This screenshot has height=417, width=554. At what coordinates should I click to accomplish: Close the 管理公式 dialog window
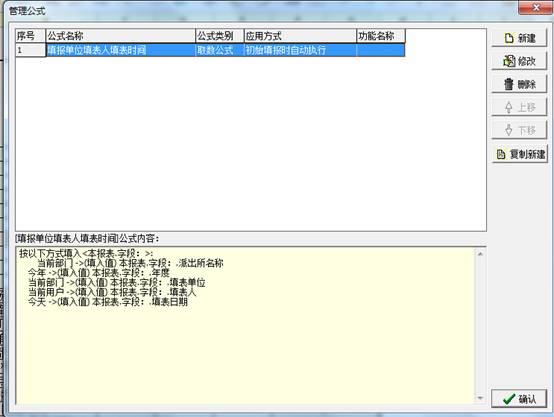coord(536,7)
